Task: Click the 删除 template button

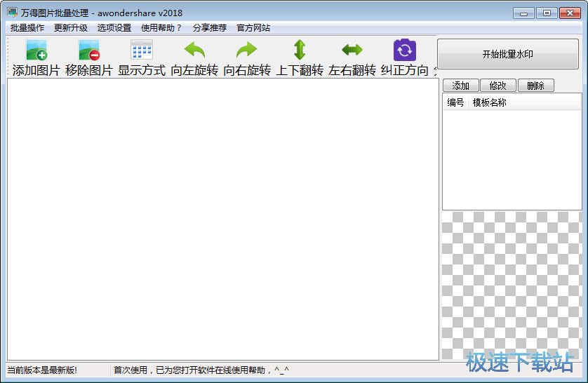Action: tap(535, 86)
